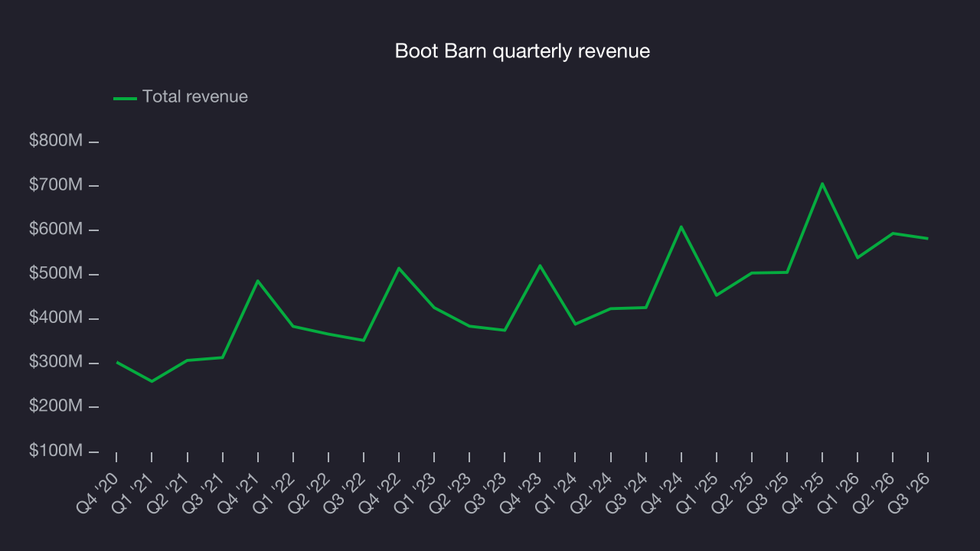980x551 pixels.
Task: Click the "Q1 '26" x-axis label
Action: click(839, 492)
